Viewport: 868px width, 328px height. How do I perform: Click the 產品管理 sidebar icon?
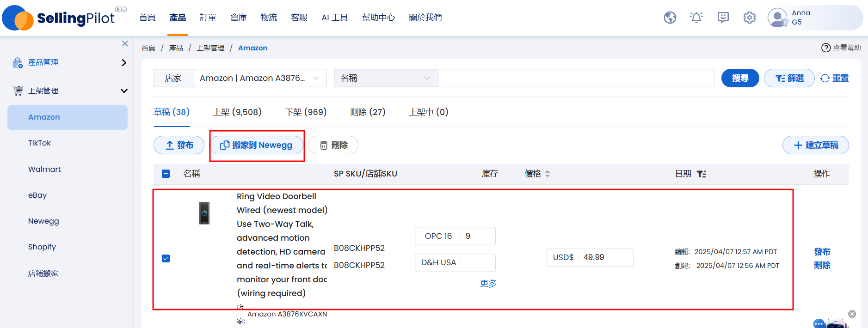(18, 62)
